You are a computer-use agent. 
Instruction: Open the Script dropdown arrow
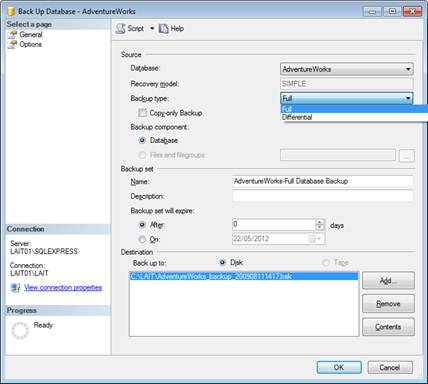coord(152,29)
